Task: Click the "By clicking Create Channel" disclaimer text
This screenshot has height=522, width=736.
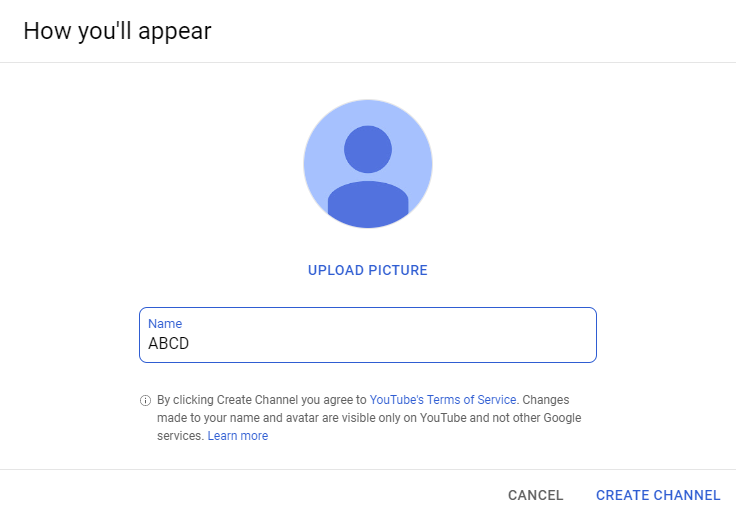Action: click(x=262, y=399)
